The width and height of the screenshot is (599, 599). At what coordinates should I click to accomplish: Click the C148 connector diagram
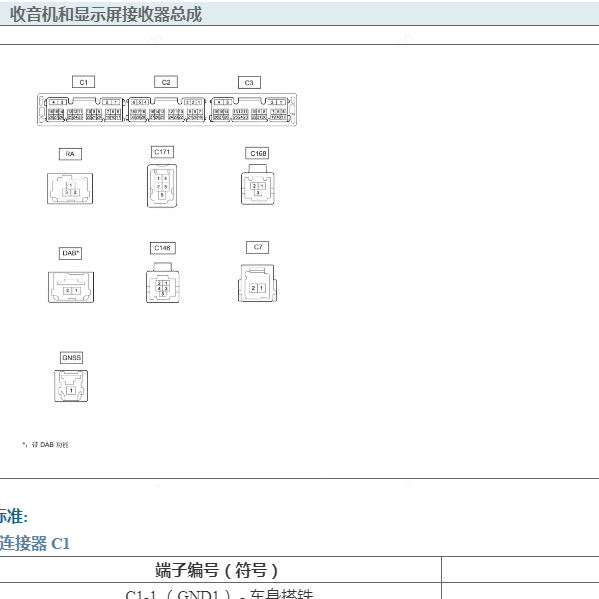tap(163, 283)
